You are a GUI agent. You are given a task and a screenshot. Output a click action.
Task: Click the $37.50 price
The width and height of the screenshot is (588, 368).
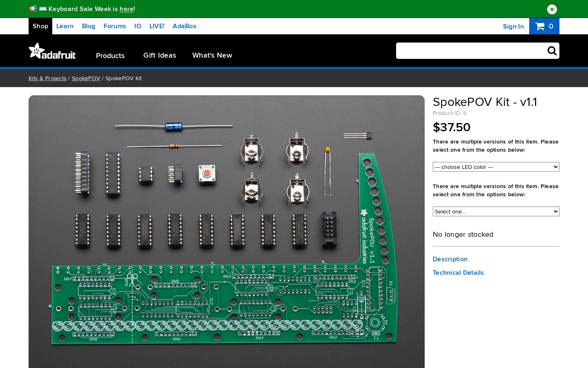tap(452, 127)
